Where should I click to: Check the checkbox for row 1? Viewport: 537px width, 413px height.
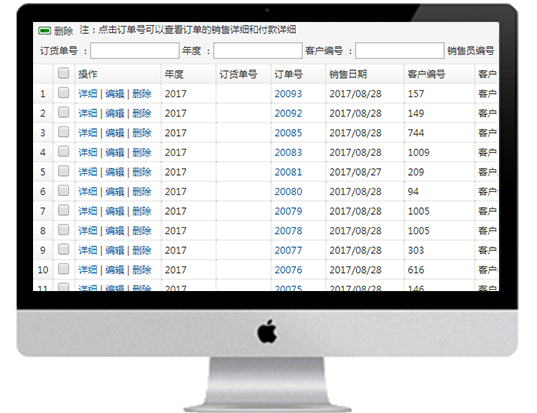click(x=63, y=93)
